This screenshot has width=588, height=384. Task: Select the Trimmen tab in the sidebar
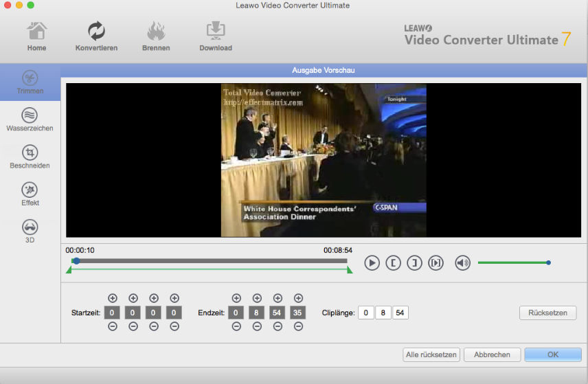point(30,82)
